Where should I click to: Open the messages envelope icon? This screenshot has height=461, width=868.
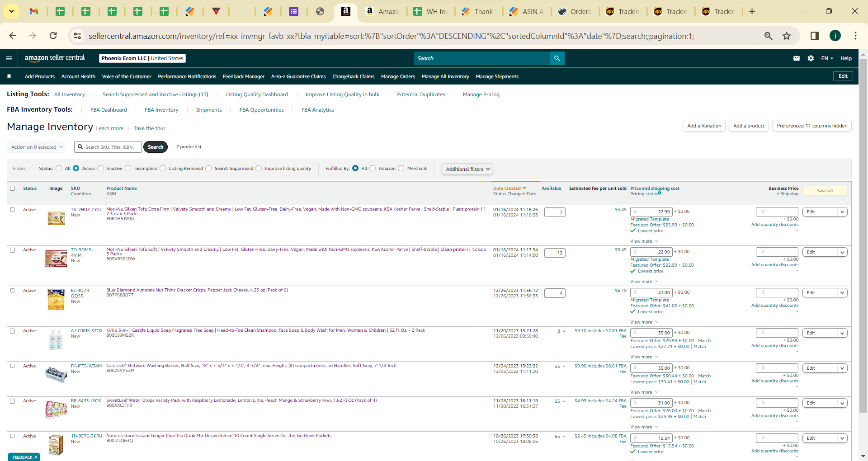(x=797, y=58)
